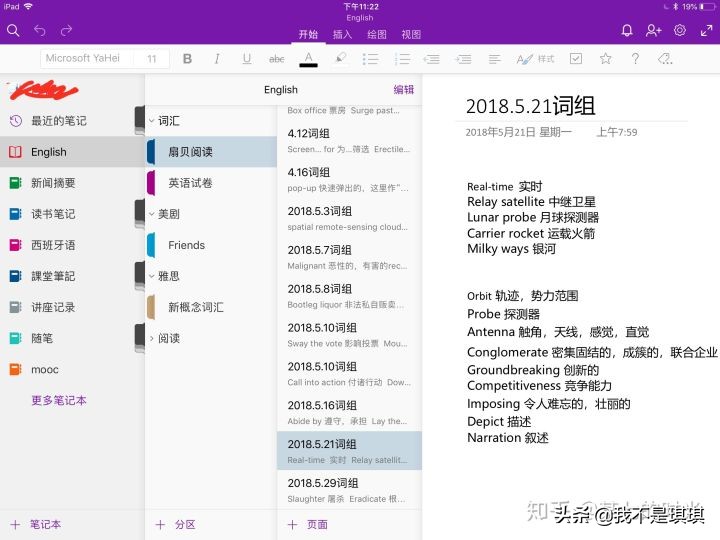
Task: Open notifications bell icon
Action: pyautogui.click(x=627, y=31)
